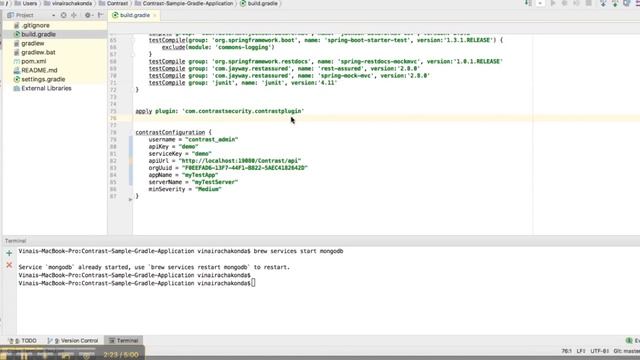Select gradlew.bat in the project tree

[38, 52]
